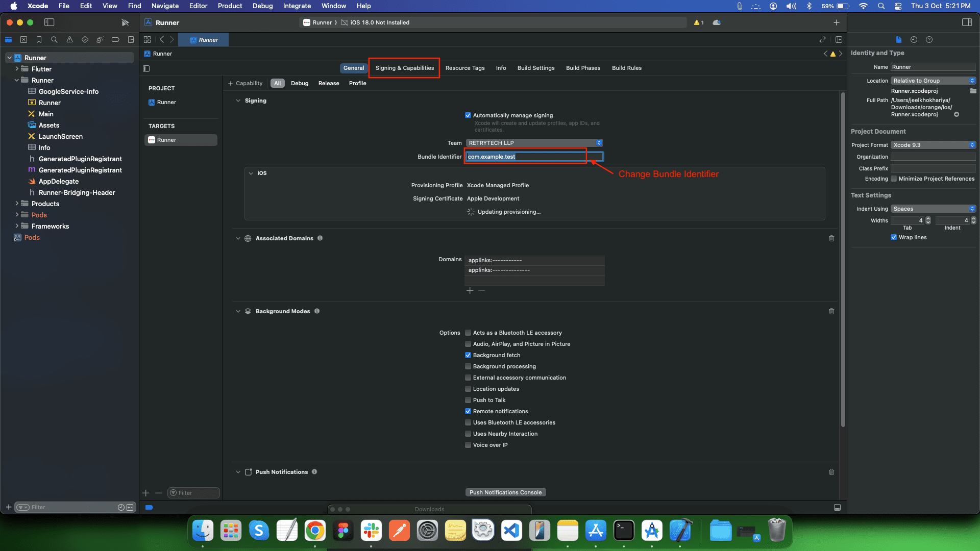Enable Background processing checkbox
This screenshot has width=980, height=551.
[x=468, y=366]
